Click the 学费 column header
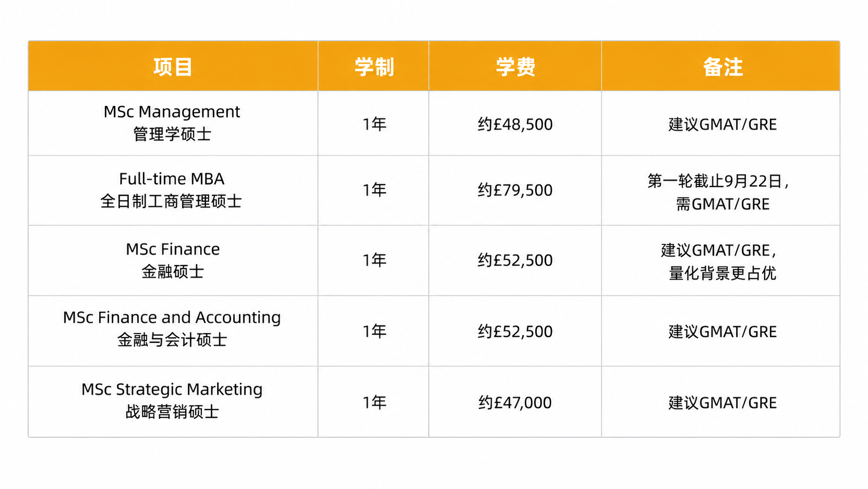The height and width of the screenshot is (489, 868). 515,66
